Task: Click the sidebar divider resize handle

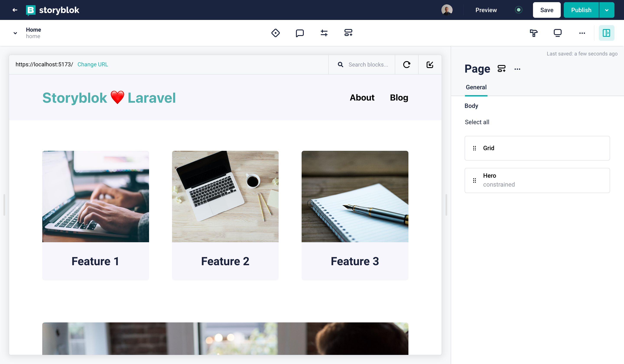Action: point(446,205)
